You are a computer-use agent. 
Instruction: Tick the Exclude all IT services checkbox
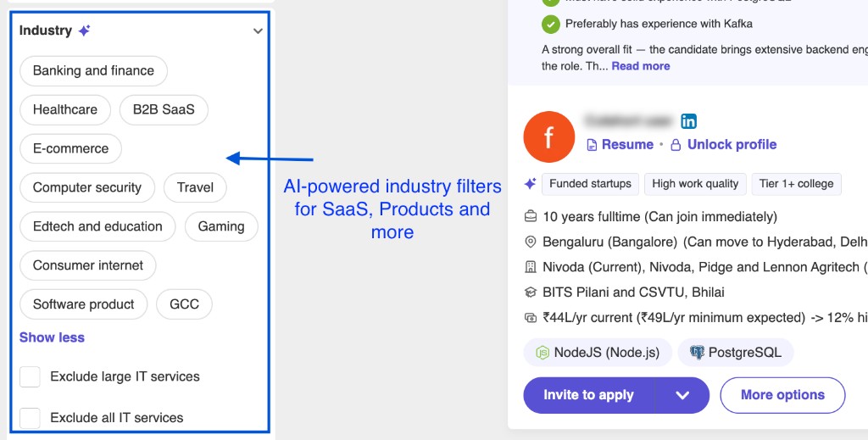pos(30,418)
